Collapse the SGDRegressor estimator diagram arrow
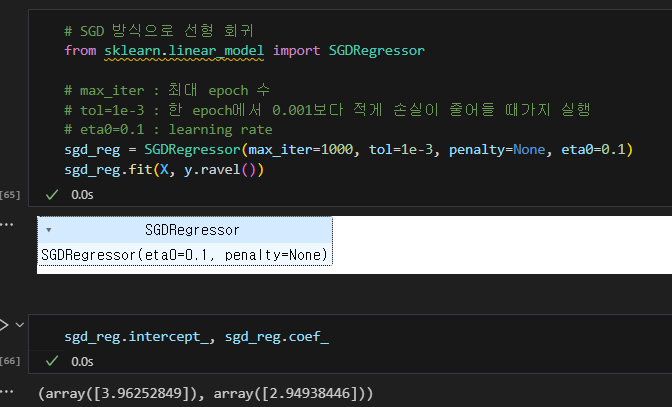The width and height of the screenshot is (672, 407). pos(49,230)
